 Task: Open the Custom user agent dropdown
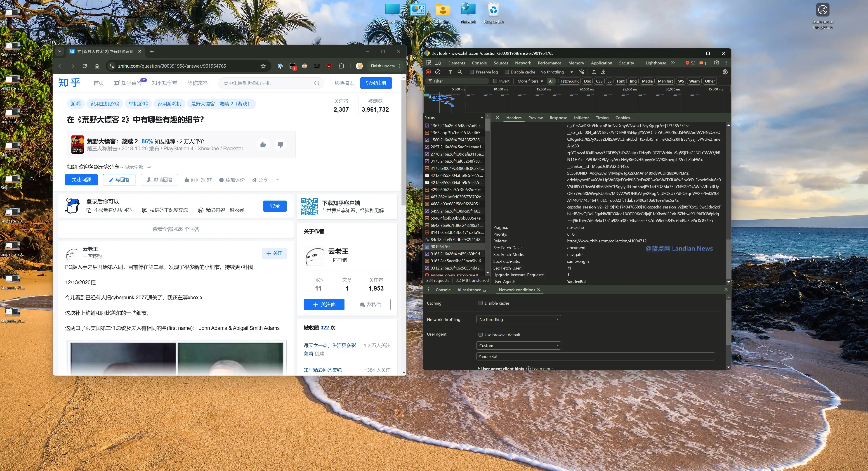pos(518,345)
